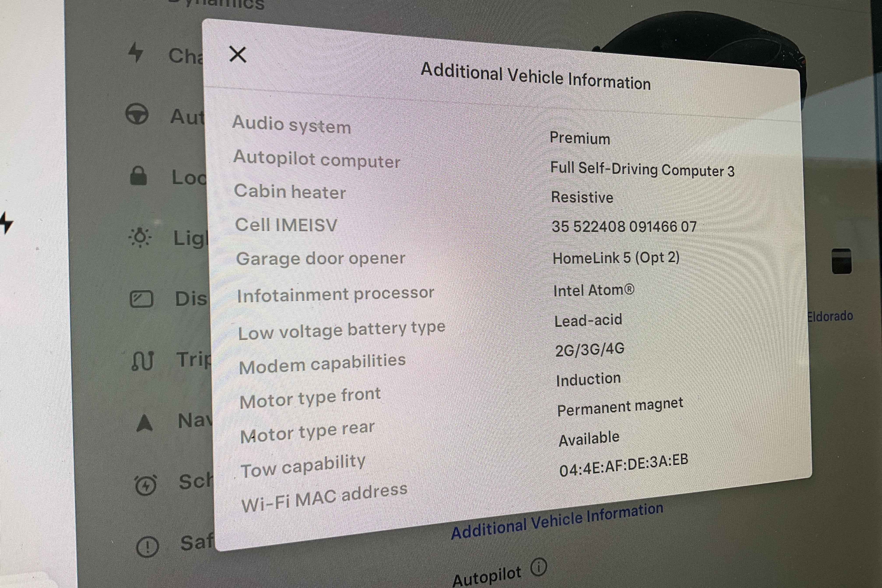Click the Motor type rear label
882x588 pixels.
308,432
